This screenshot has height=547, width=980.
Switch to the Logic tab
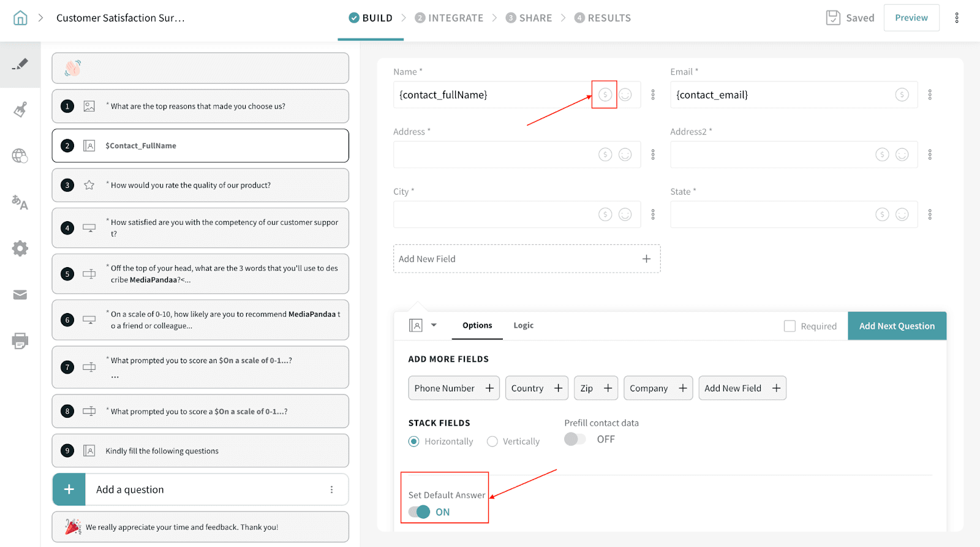pyautogui.click(x=523, y=325)
